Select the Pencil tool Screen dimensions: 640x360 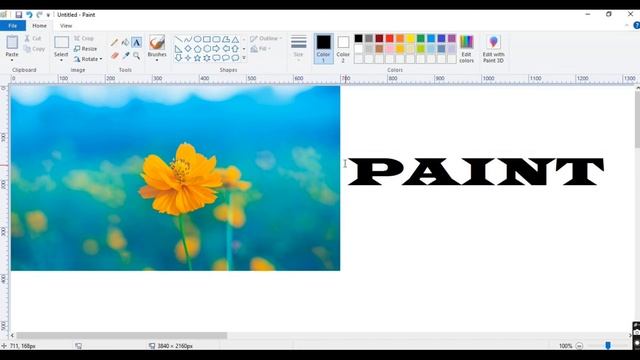(114, 42)
